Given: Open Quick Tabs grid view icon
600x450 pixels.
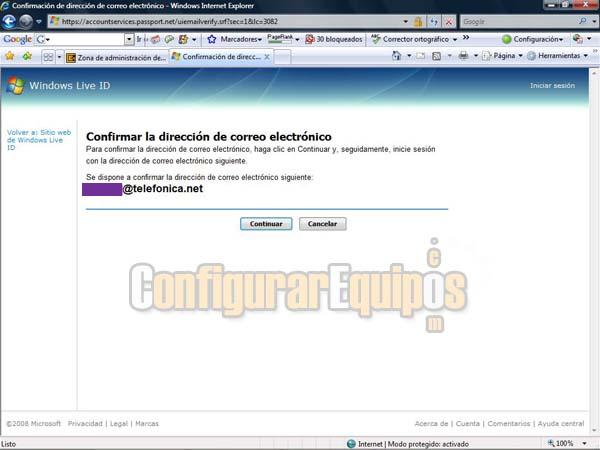Looking at the screenshot, I should tap(48, 57).
